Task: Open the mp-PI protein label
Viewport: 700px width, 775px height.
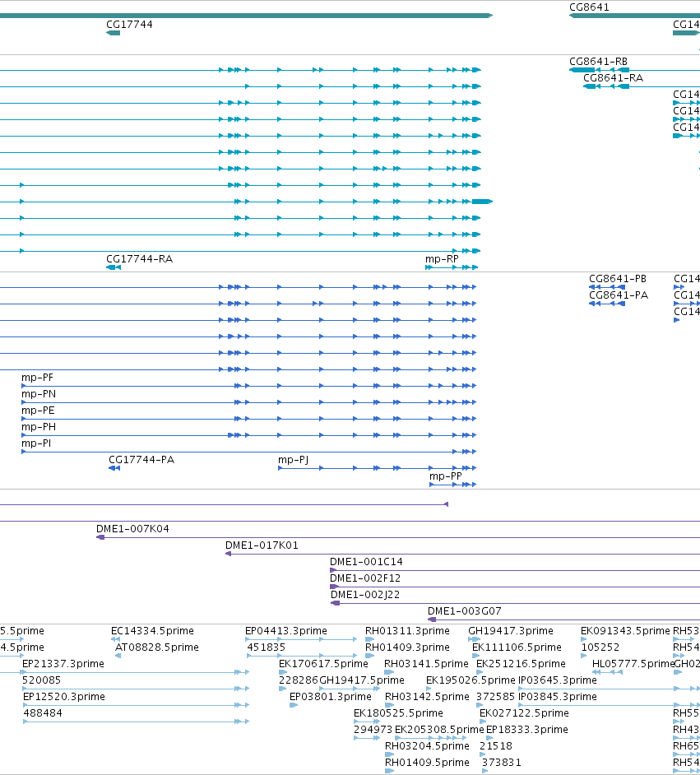Action: point(36,443)
